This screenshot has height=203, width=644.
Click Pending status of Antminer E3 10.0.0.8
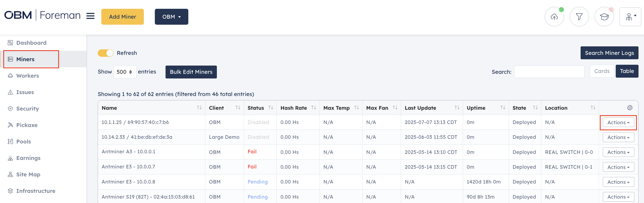pos(257,182)
